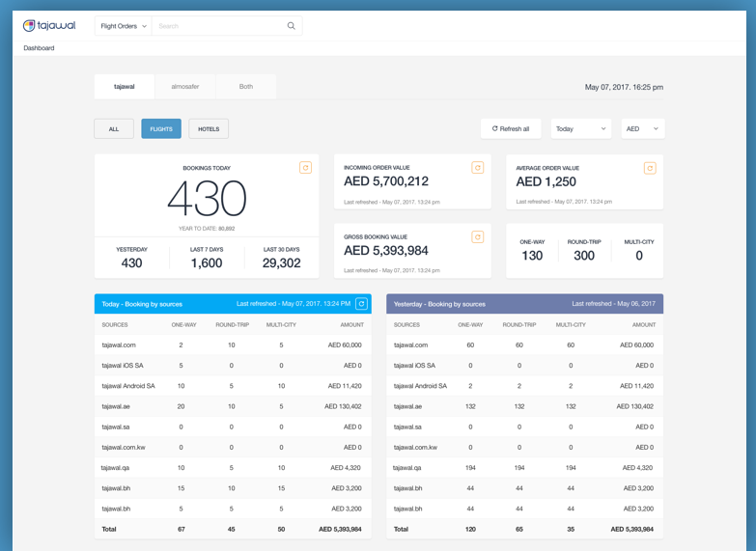Click the AED 1,250 average order value

click(x=546, y=181)
